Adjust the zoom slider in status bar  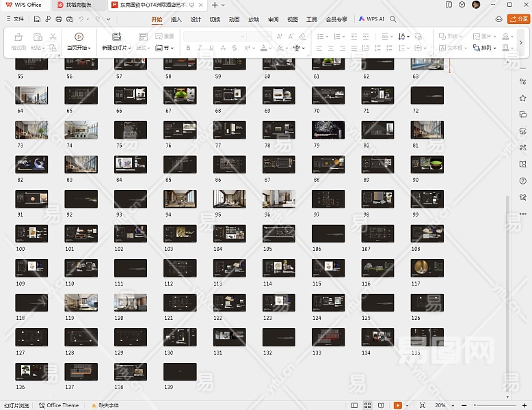[475, 405]
